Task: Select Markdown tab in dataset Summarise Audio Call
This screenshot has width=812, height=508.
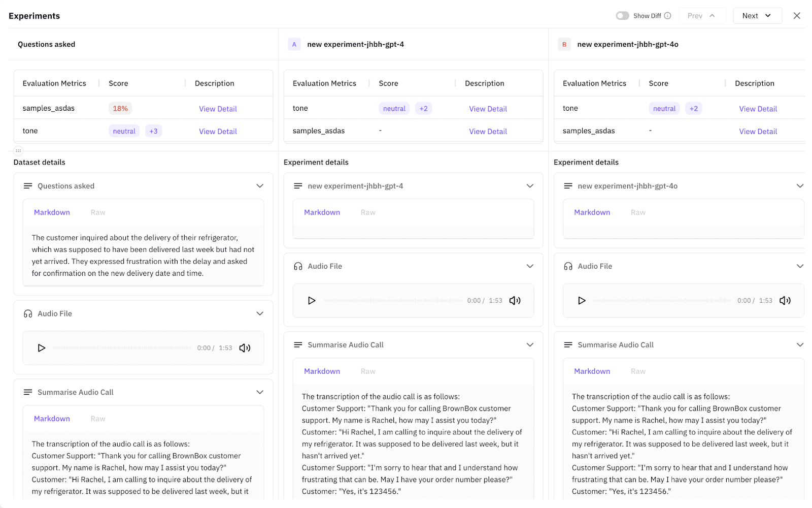Action: pos(52,419)
